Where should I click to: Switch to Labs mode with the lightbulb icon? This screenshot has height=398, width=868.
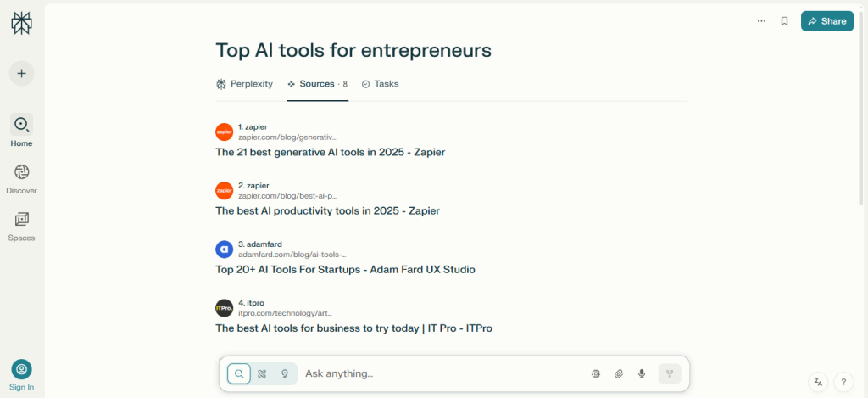[x=285, y=373]
